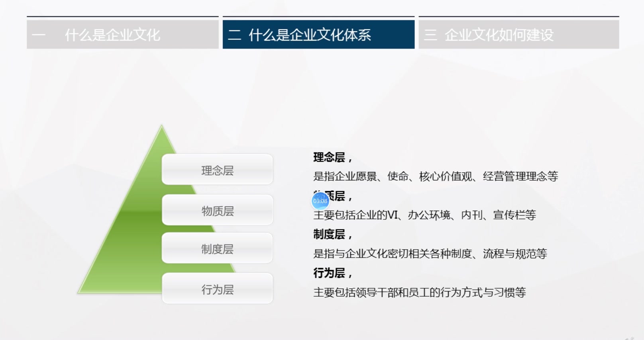Open the 什么是企业文化 section tab

[123, 35]
